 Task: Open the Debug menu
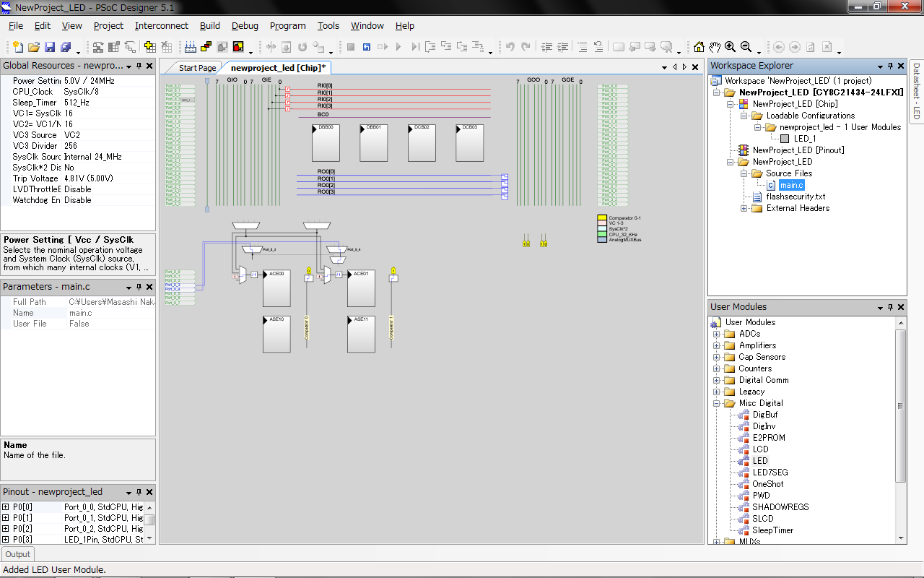click(x=245, y=25)
